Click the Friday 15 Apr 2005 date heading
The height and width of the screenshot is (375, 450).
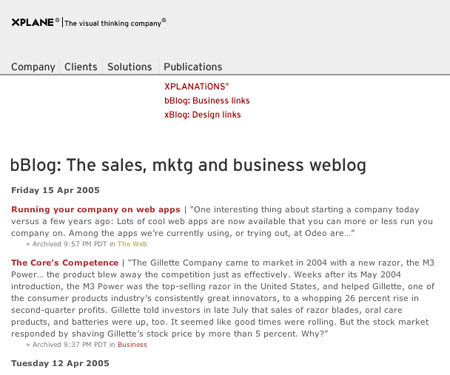coord(55,190)
